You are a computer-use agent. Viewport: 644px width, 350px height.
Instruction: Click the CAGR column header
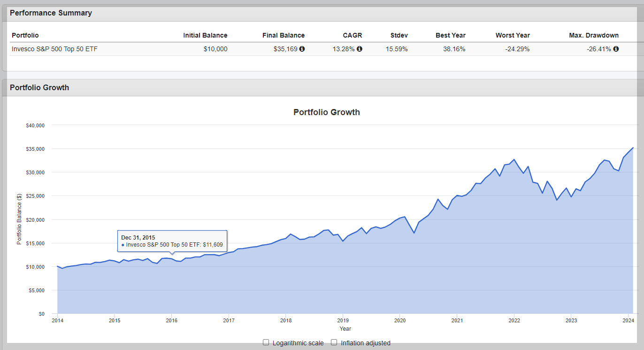tap(353, 35)
